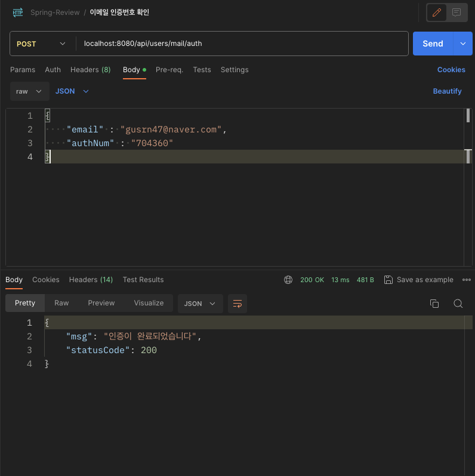
Task: Select the Raw response view
Action: pyautogui.click(x=61, y=303)
